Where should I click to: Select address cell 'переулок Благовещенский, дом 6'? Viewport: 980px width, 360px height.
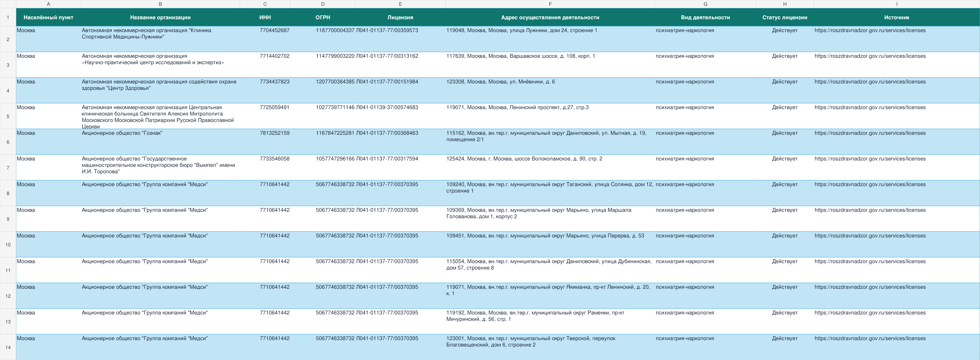(550, 347)
